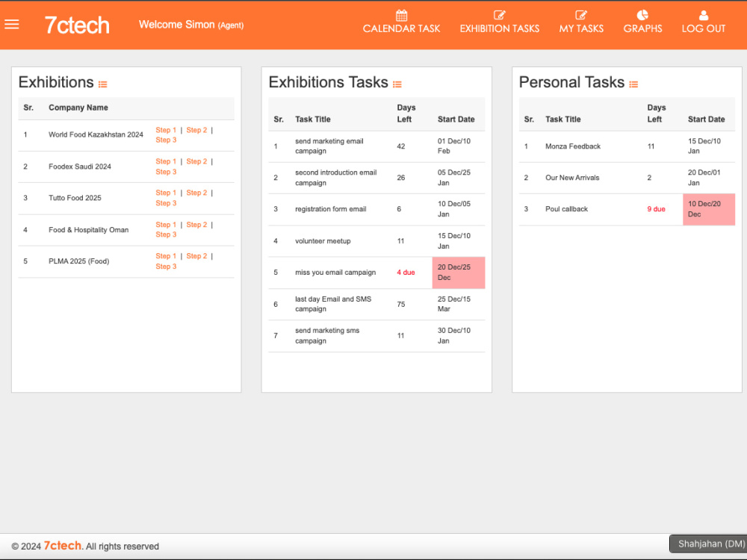Click 'send marketing sms campaign' task title
747x560 pixels.
point(327,336)
